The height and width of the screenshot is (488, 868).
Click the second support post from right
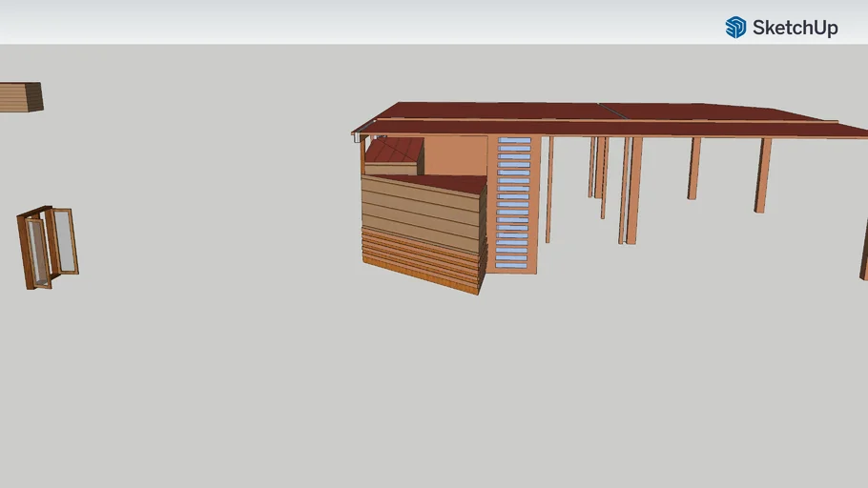point(694,169)
